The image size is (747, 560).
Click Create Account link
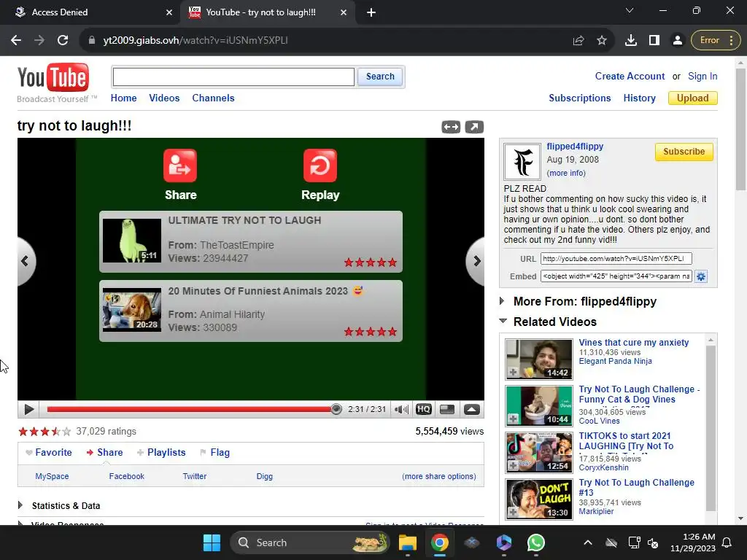(630, 76)
